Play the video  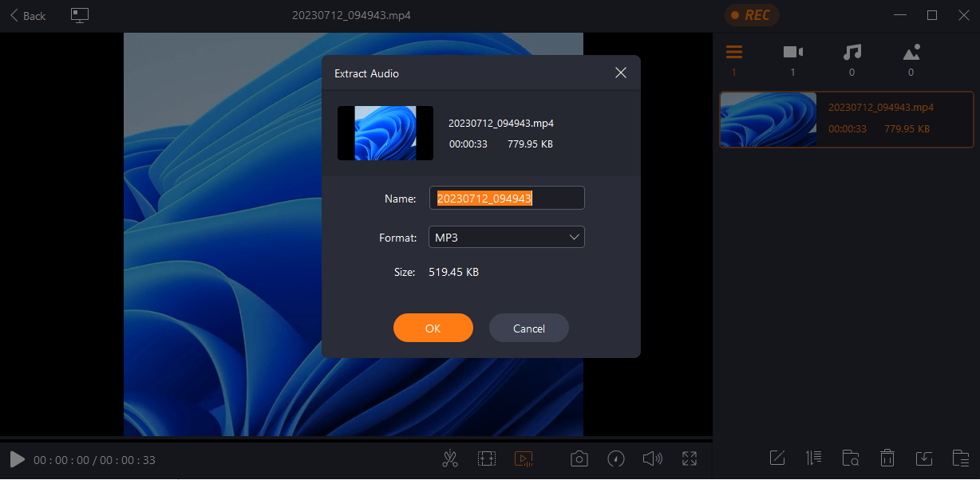pos(17,459)
